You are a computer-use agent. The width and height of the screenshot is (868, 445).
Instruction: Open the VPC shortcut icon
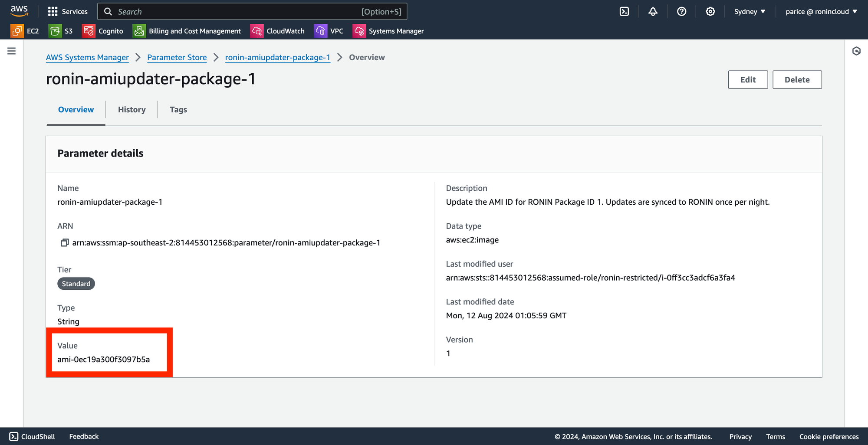click(320, 31)
